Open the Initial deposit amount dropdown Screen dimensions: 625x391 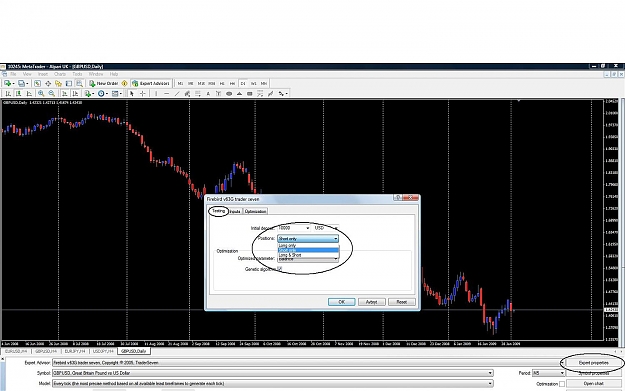[x=308, y=228]
